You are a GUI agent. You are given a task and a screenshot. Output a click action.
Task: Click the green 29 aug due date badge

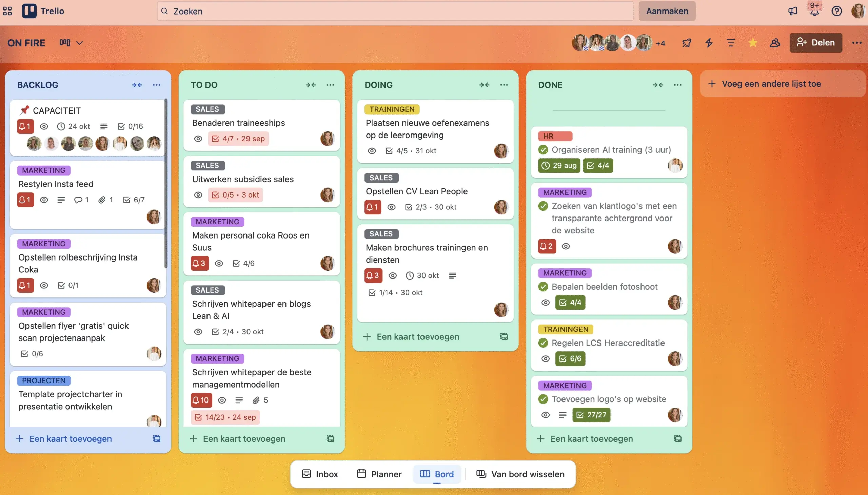coord(559,166)
